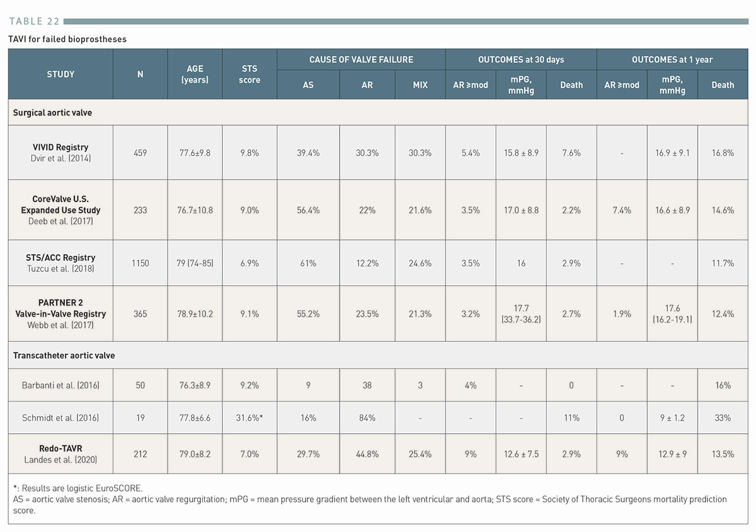Click the STS score column header

tap(249, 74)
